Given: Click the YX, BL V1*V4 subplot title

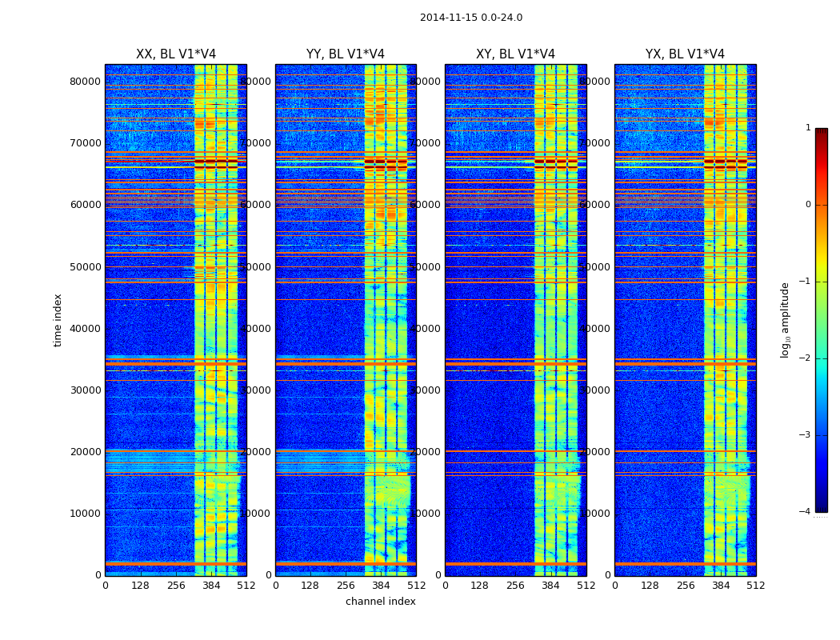Looking at the screenshot, I should 685,54.
